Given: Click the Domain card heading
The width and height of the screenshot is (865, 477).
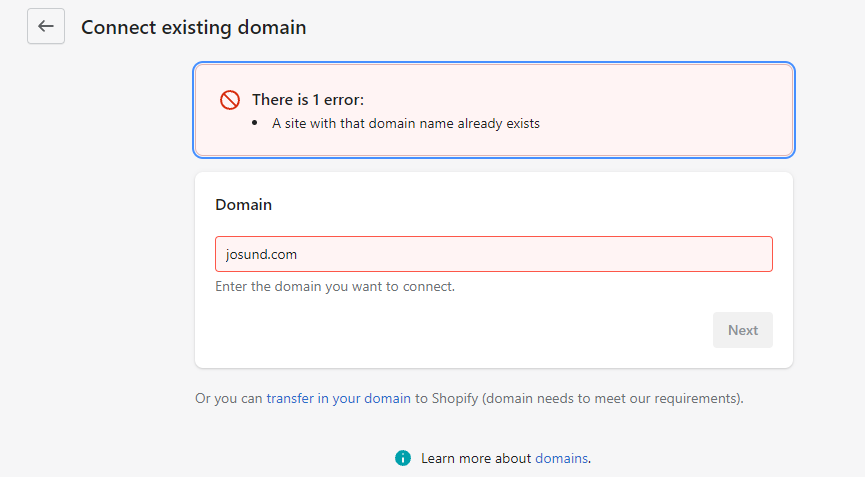Looking at the screenshot, I should click(x=243, y=204).
